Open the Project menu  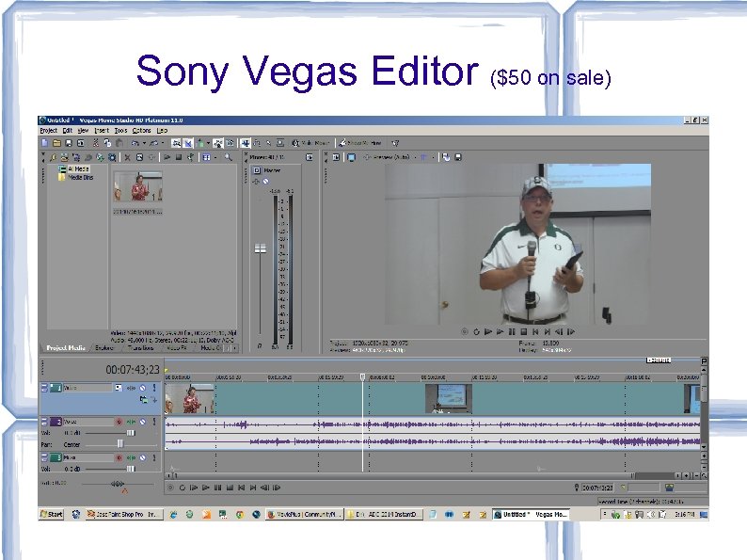click(x=48, y=130)
